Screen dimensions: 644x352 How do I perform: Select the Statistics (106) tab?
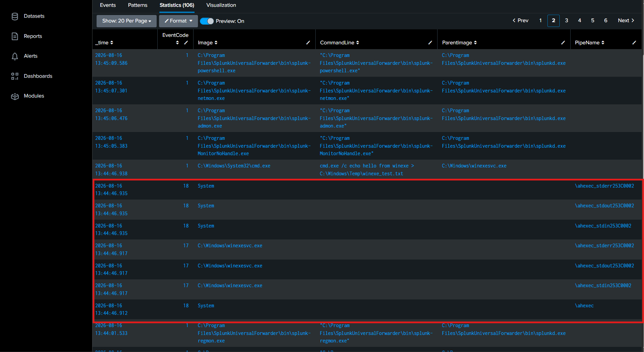point(177,5)
